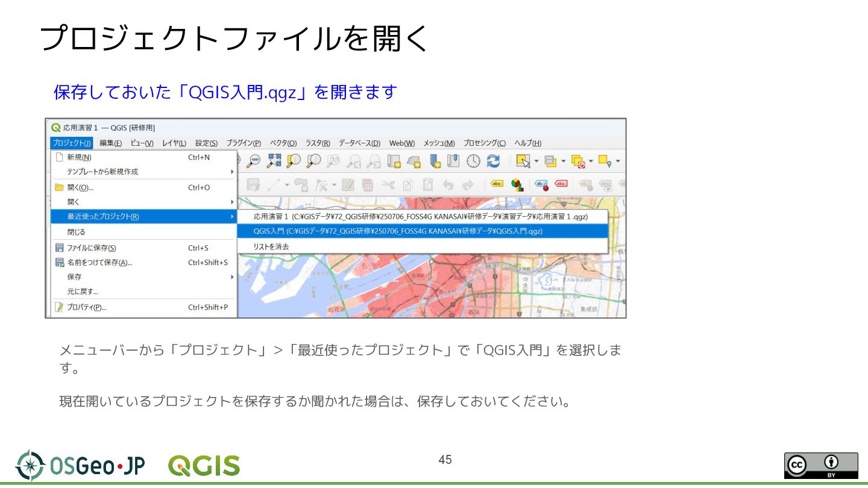Click the Modify Attributes icon
Viewport: 868px width, 488px height.
[x=348, y=185]
